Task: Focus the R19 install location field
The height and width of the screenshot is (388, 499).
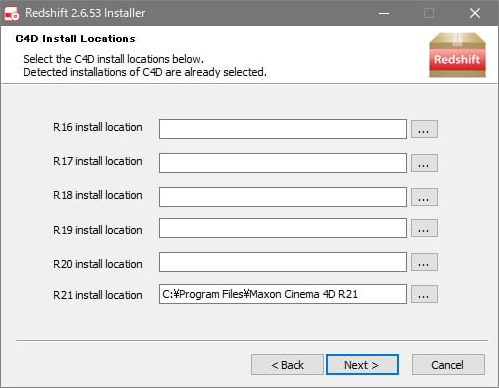Action: coord(283,228)
